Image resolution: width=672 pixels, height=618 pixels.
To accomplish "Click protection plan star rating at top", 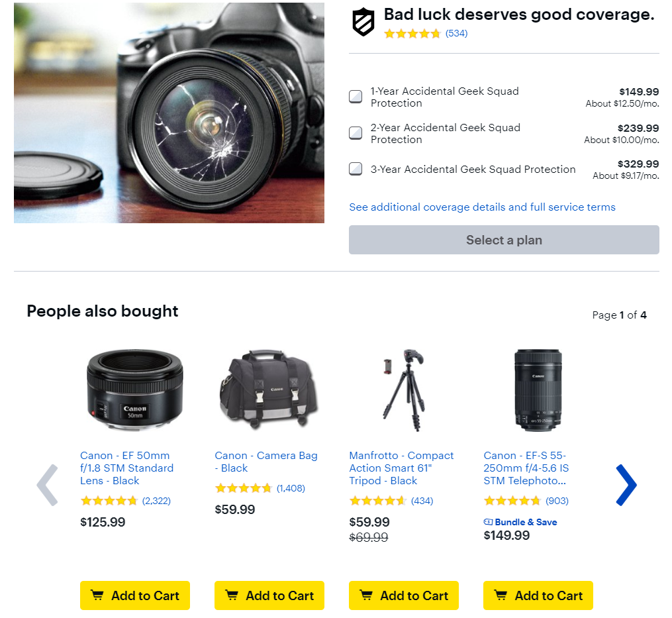I will click(412, 33).
